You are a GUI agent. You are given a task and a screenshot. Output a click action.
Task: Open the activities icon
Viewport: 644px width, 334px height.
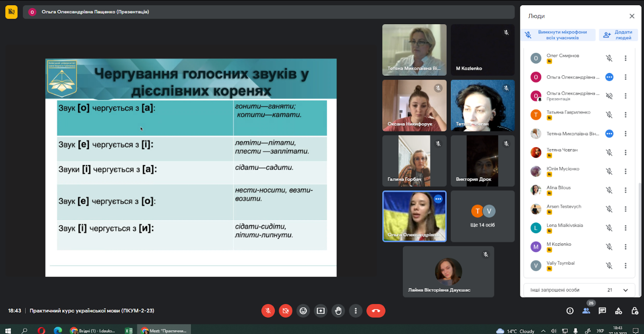pos(618,311)
